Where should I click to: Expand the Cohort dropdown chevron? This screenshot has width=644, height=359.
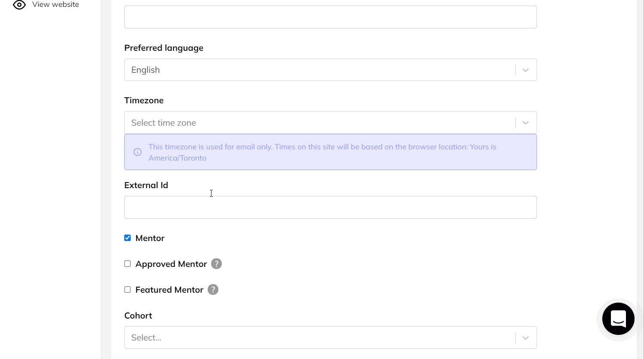click(525, 338)
